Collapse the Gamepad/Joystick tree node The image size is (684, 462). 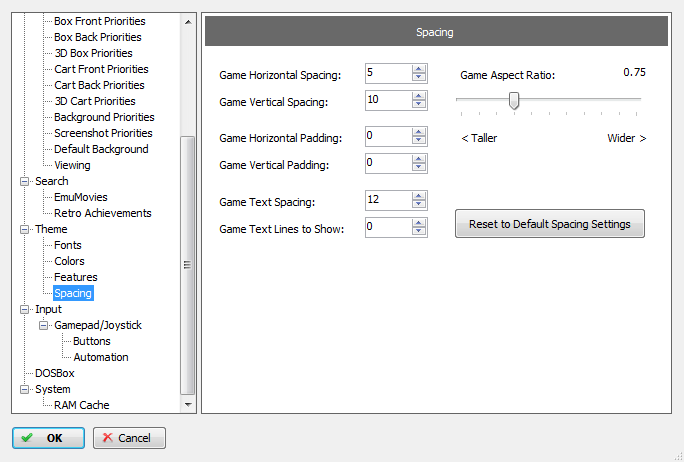click(x=44, y=325)
